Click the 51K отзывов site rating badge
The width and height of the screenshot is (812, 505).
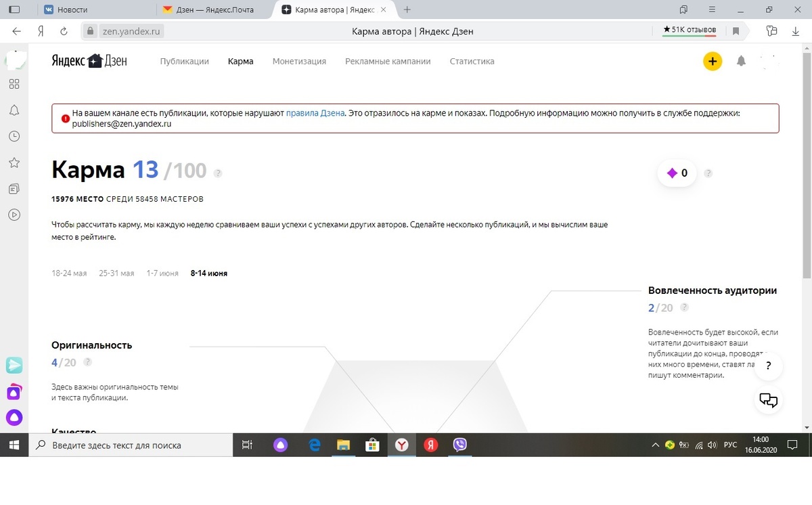pos(690,30)
